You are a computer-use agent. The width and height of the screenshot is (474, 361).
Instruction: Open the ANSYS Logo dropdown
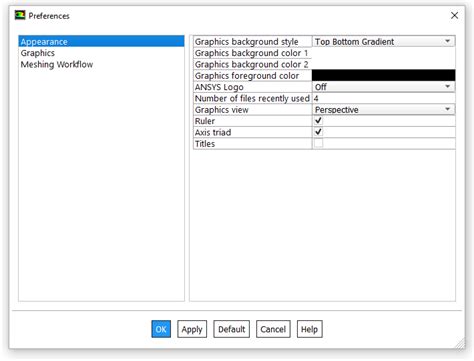[383, 87]
